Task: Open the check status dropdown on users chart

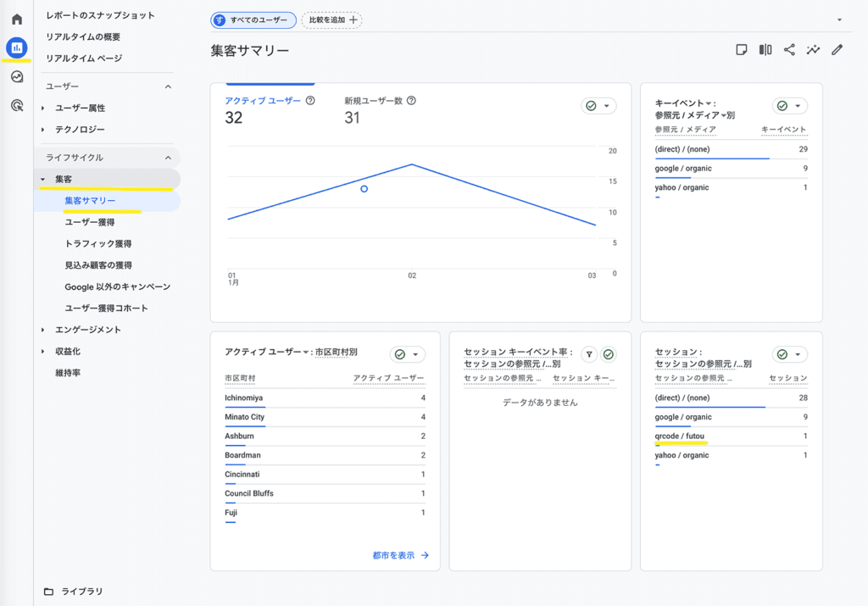Action: click(598, 106)
